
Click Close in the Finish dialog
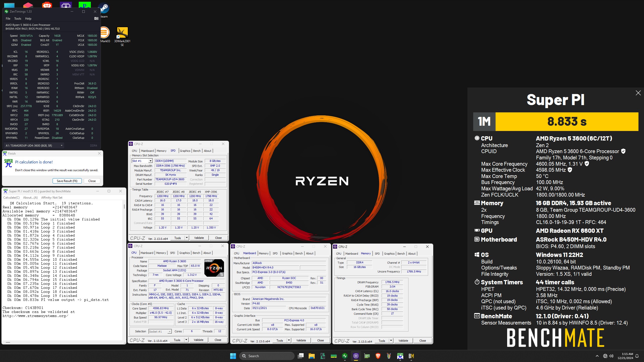[x=92, y=181]
